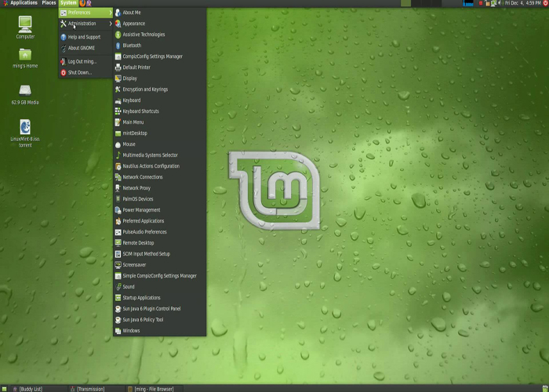Open Bluetooth preferences
Image resolution: width=549 pixels, height=392 pixels.
coord(159,45)
